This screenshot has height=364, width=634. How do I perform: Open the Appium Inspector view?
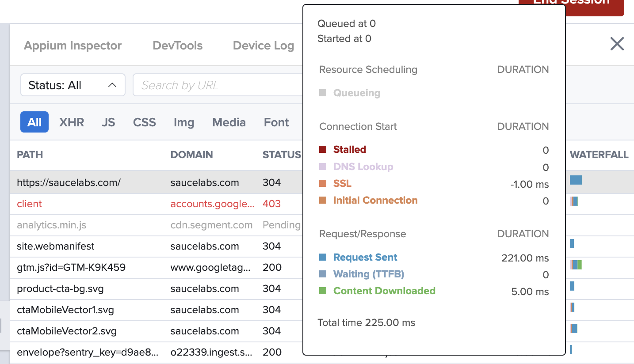[73, 45]
